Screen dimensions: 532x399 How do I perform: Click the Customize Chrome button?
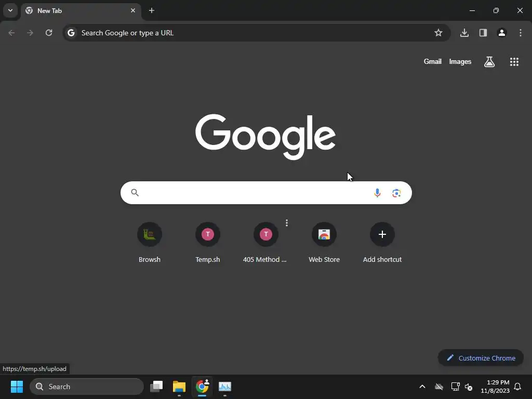pos(481,358)
